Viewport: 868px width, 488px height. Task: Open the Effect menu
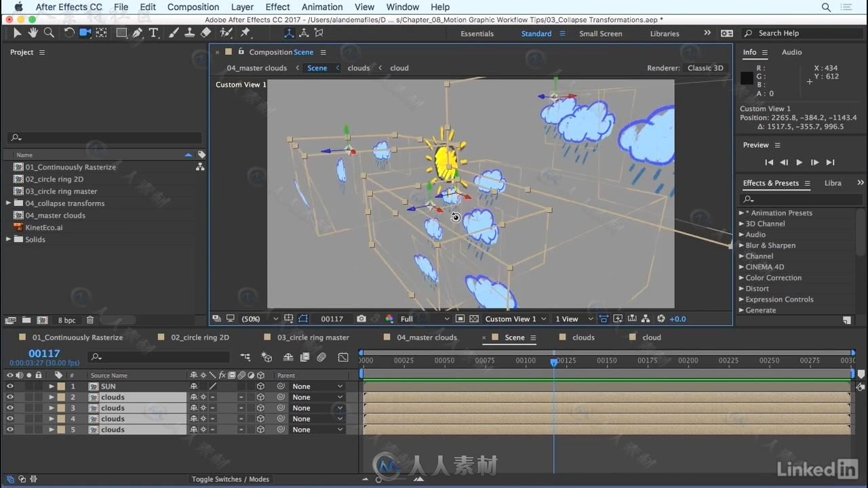coord(277,7)
